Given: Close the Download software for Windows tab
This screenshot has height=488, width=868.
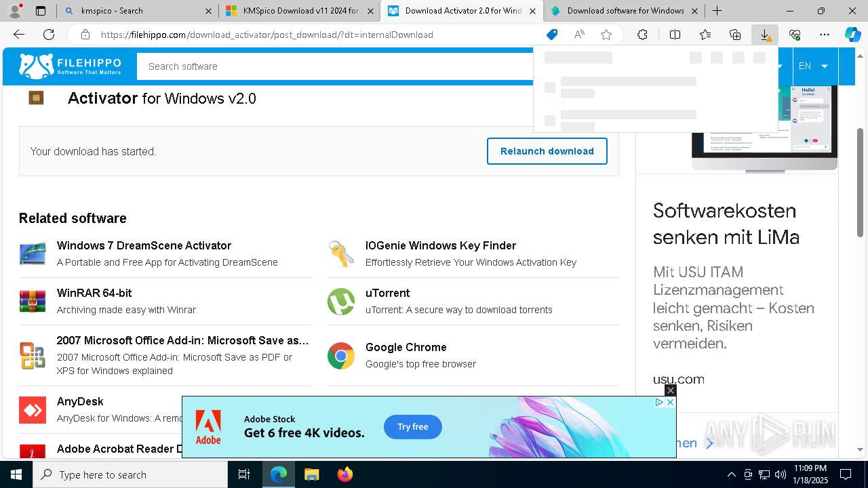Looking at the screenshot, I should click(x=694, y=11).
